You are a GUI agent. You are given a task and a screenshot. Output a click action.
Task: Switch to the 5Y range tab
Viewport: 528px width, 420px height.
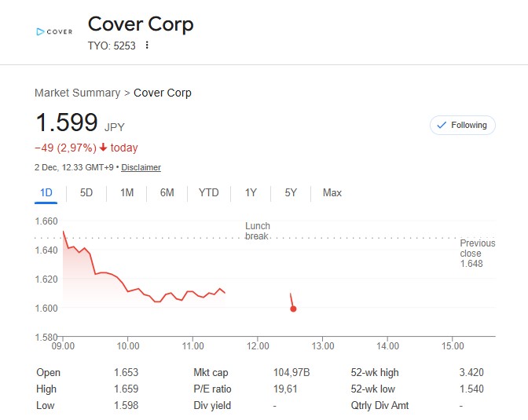coord(291,193)
